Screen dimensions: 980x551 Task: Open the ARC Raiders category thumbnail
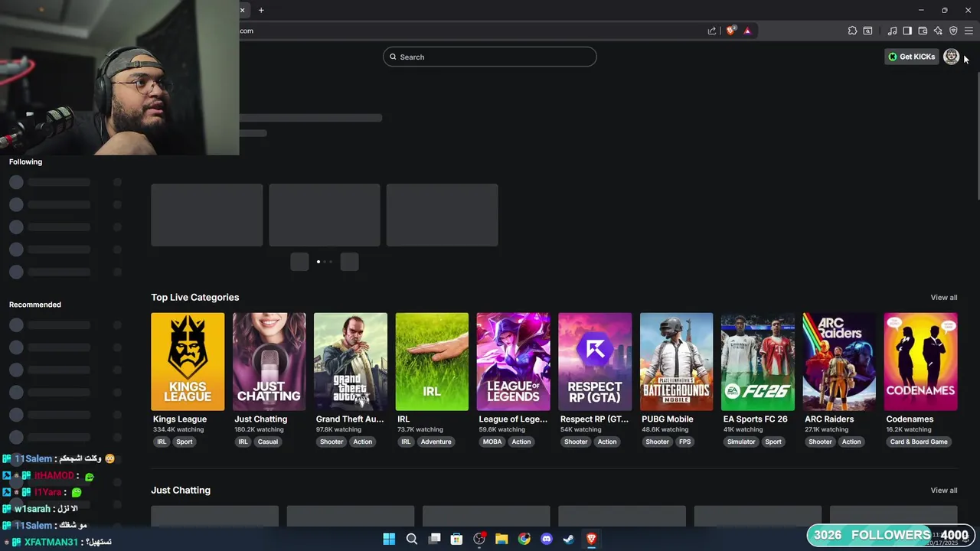point(839,361)
